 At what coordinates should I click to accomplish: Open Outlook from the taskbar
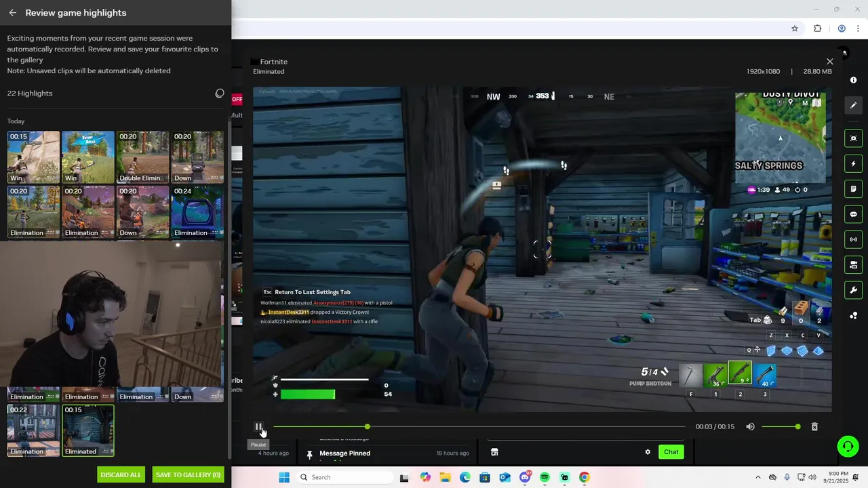point(505,477)
